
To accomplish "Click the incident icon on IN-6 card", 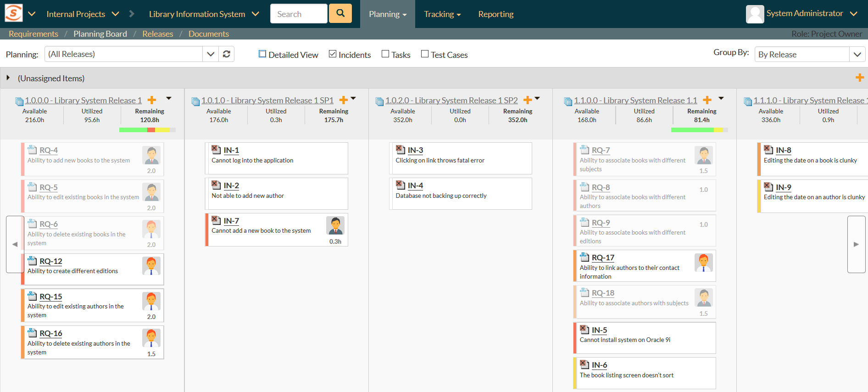I will pos(584,364).
